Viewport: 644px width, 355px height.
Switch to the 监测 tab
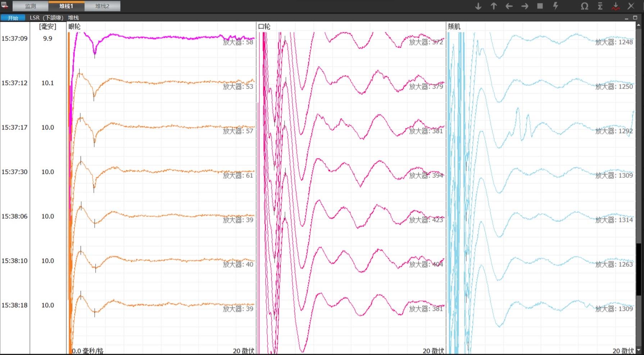click(x=31, y=6)
